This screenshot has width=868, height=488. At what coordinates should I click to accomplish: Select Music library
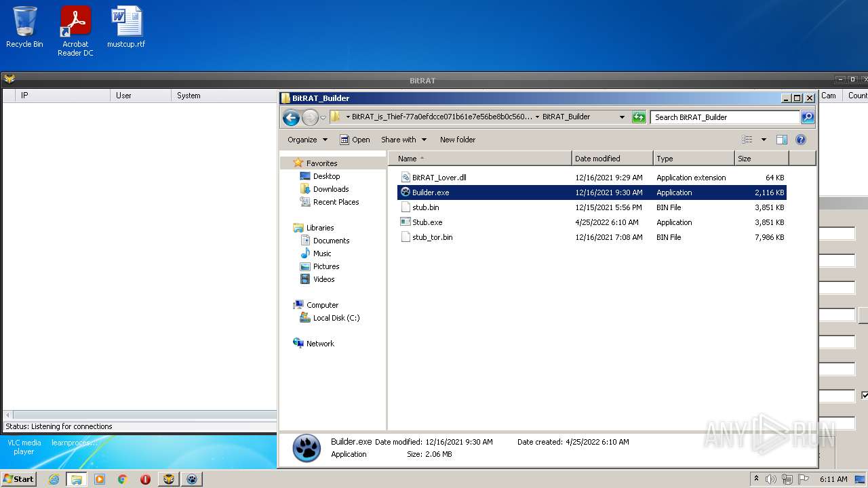coord(322,253)
